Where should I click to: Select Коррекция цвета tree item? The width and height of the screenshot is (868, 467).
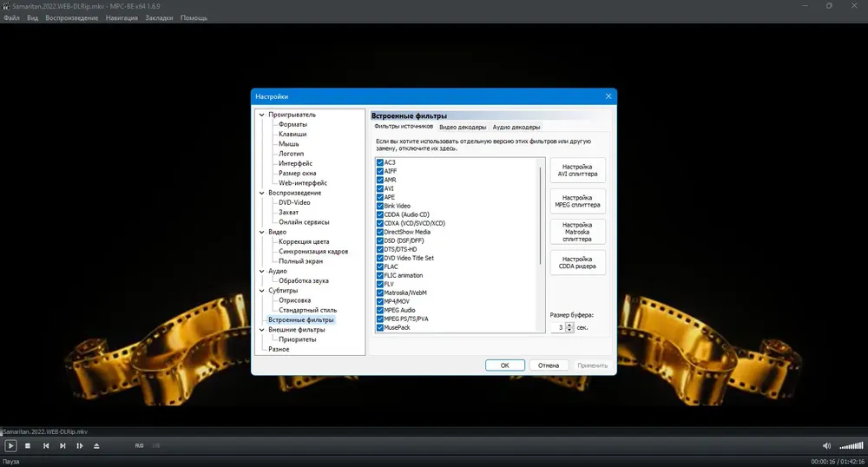pyautogui.click(x=304, y=242)
